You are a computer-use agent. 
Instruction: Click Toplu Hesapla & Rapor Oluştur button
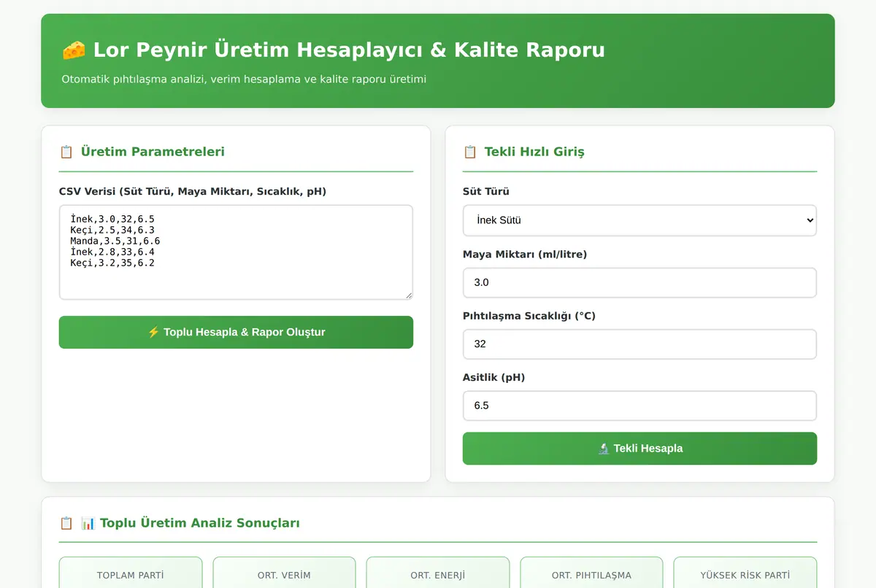click(236, 332)
